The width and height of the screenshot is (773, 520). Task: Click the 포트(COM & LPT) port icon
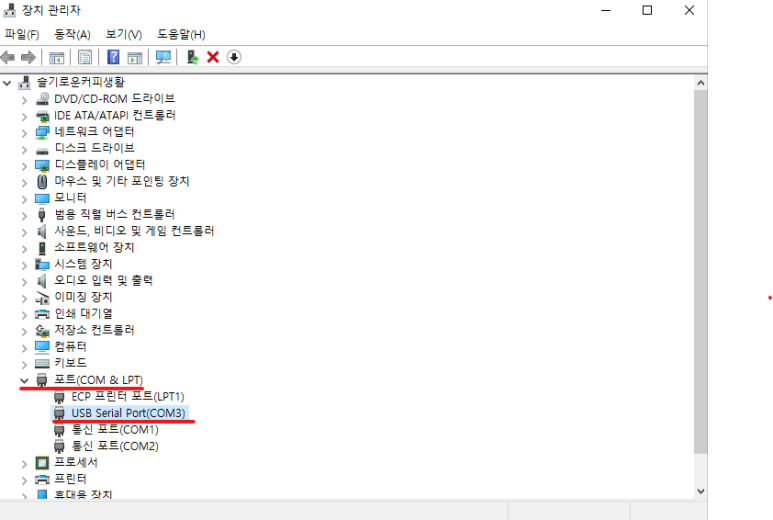pos(42,380)
